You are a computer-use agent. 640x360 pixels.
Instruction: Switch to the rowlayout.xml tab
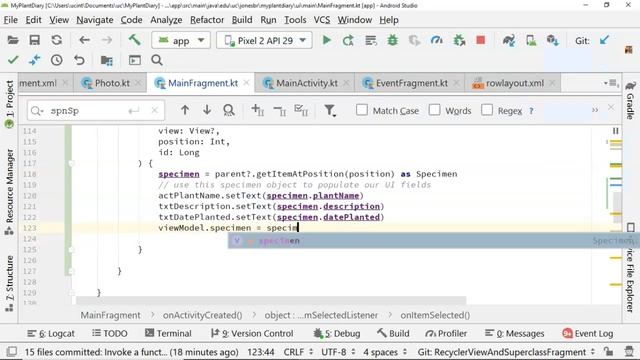(x=514, y=83)
